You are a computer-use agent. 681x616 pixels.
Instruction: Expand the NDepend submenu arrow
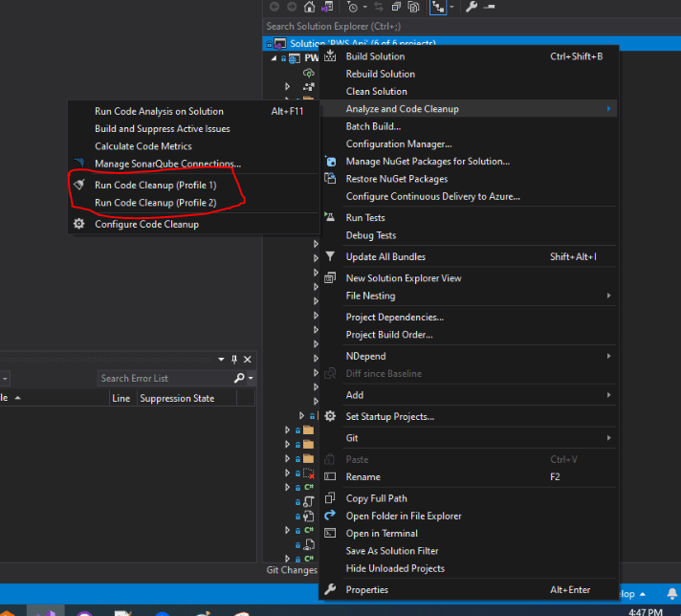pyautogui.click(x=609, y=356)
